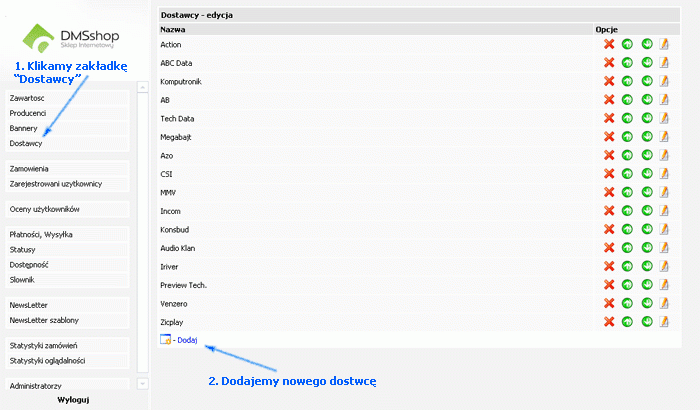Edit the CSI supplier

[x=664, y=174]
